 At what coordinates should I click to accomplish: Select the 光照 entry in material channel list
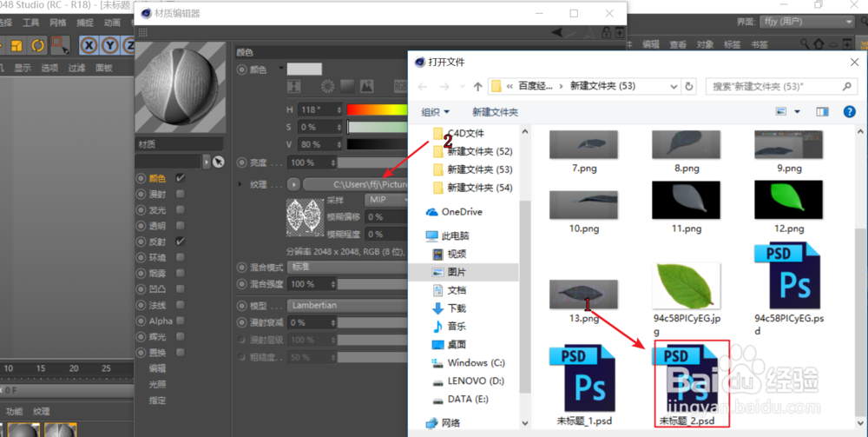point(157,384)
